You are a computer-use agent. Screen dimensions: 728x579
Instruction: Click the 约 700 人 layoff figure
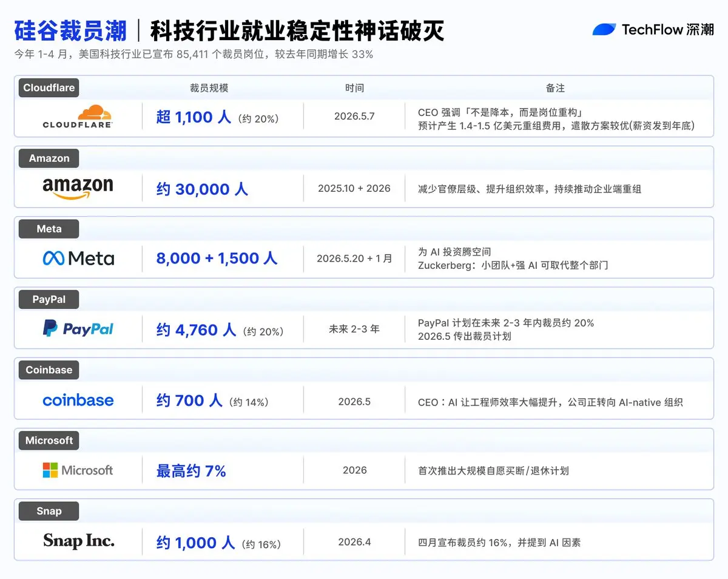[x=189, y=401]
